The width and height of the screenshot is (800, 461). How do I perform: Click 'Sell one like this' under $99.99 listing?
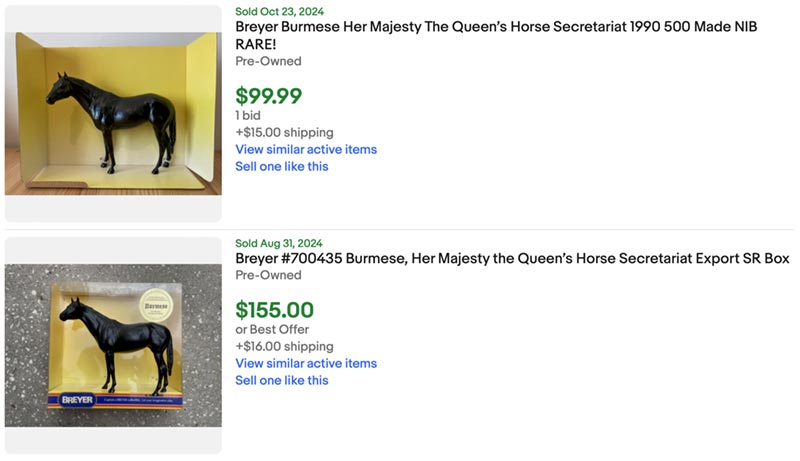(281, 166)
